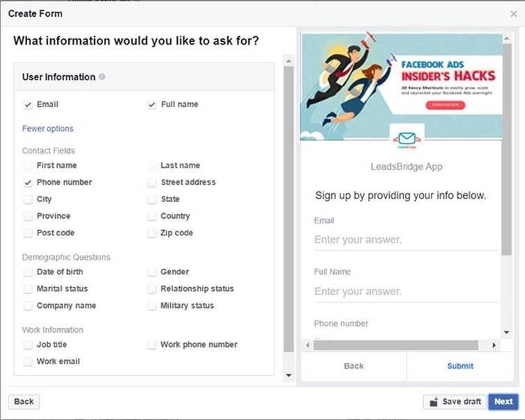525x420 pixels.
Task: Check the Country field option
Action: pyautogui.click(x=152, y=217)
